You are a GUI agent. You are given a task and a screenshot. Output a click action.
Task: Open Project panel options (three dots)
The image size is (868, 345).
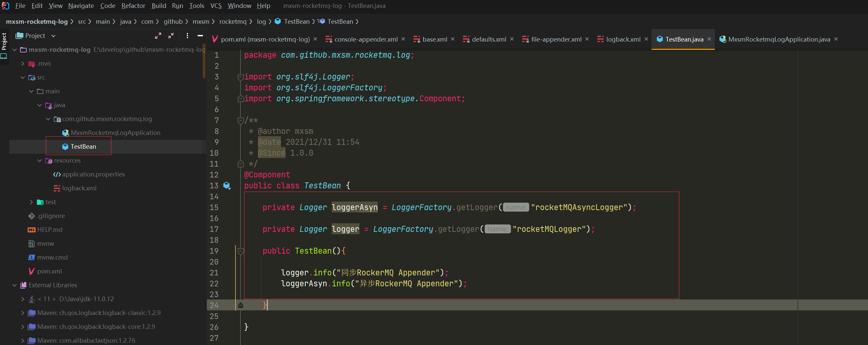click(x=187, y=35)
